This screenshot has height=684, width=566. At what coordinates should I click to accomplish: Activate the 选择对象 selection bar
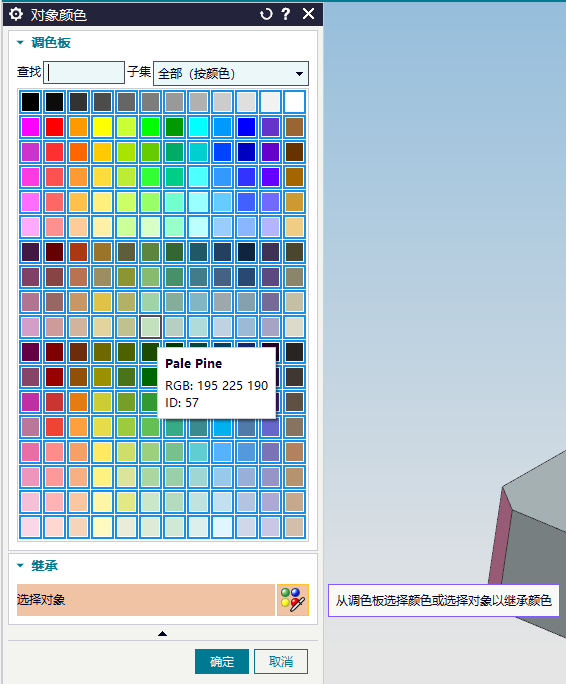tap(146, 600)
